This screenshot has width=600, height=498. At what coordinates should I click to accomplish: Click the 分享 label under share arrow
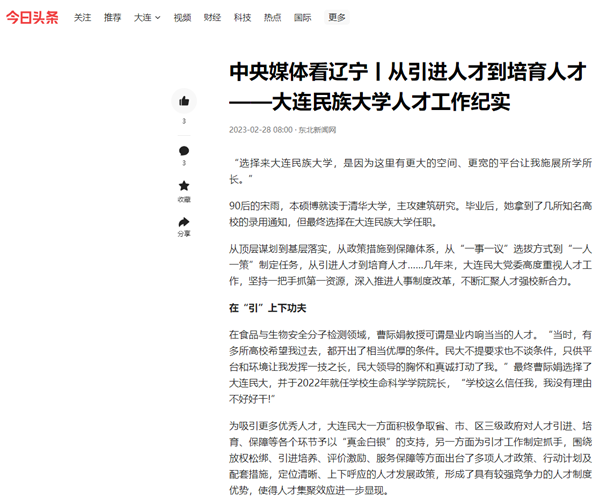coord(183,233)
